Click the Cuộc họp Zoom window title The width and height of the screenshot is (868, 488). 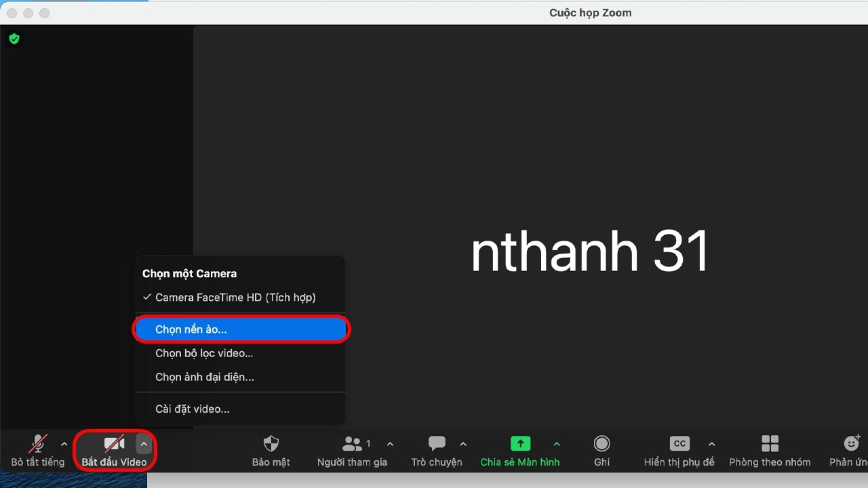[590, 13]
